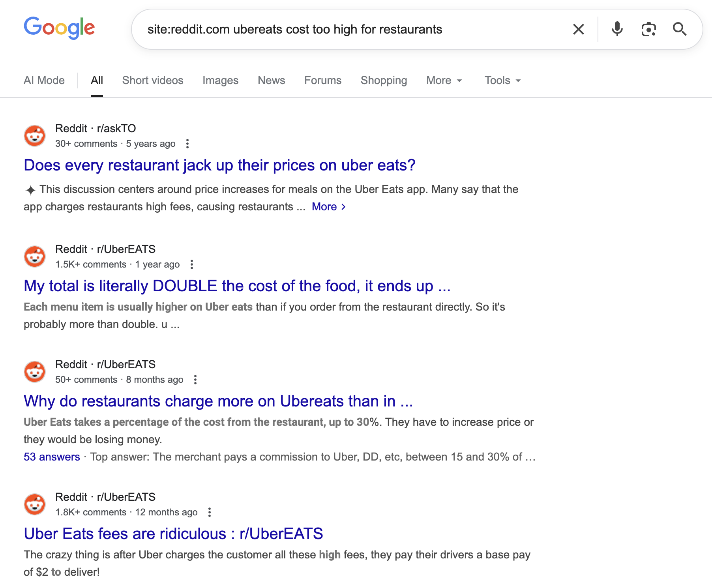Click into the search text field
Screen dimensions: 712x588
click(347, 29)
